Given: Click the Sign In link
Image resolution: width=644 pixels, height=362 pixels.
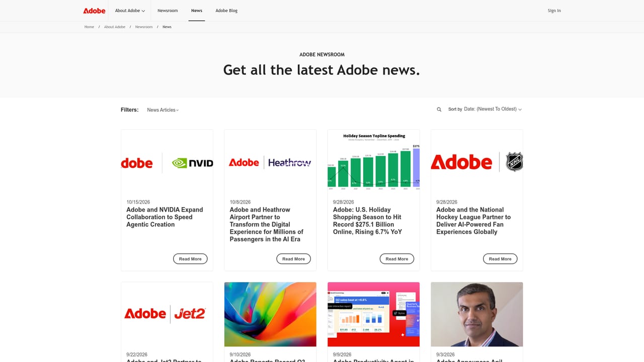Looking at the screenshot, I should pos(554,11).
